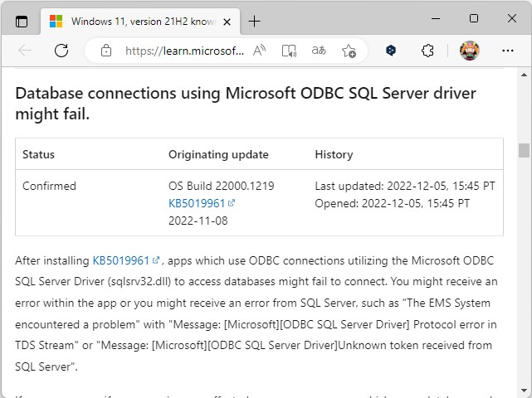Activate the Read aloud icon
The height and width of the screenshot is (398, 532).
point(260,51)
